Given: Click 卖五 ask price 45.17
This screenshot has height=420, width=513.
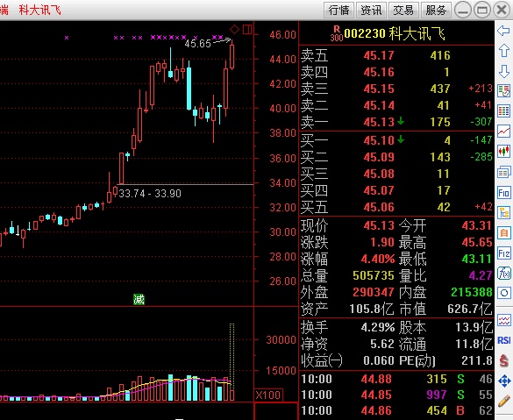Looking at the screenshot, I should coord(379,55).
